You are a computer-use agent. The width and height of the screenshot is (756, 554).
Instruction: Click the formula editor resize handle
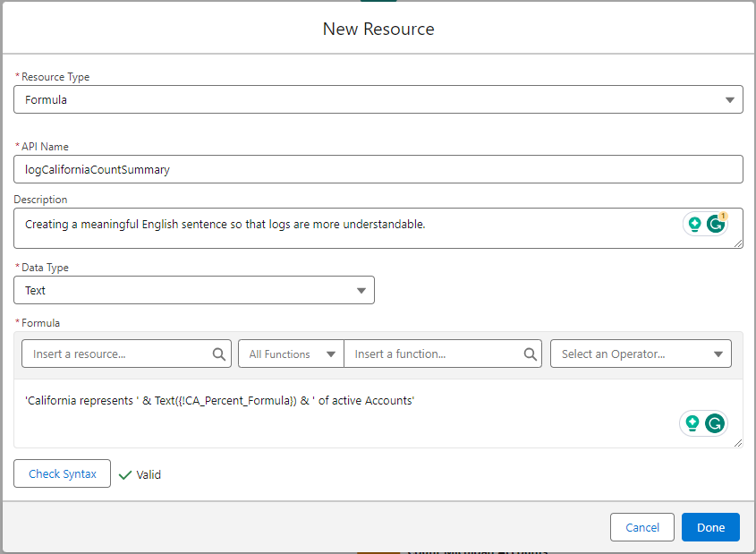point(738,443)
